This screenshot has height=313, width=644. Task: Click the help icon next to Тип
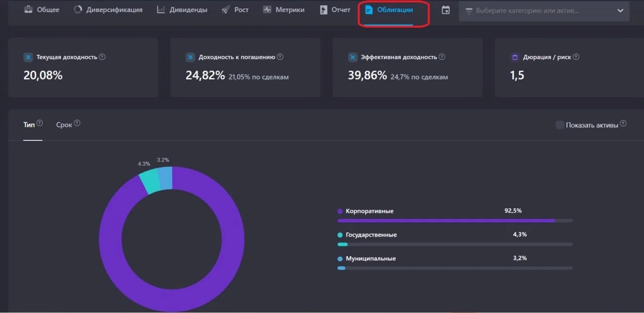40,123
